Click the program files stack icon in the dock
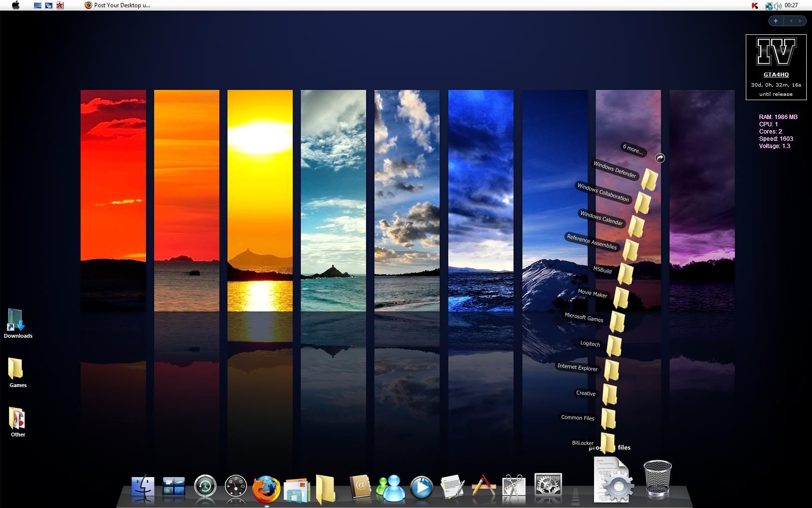 click(x=613, y=479)
